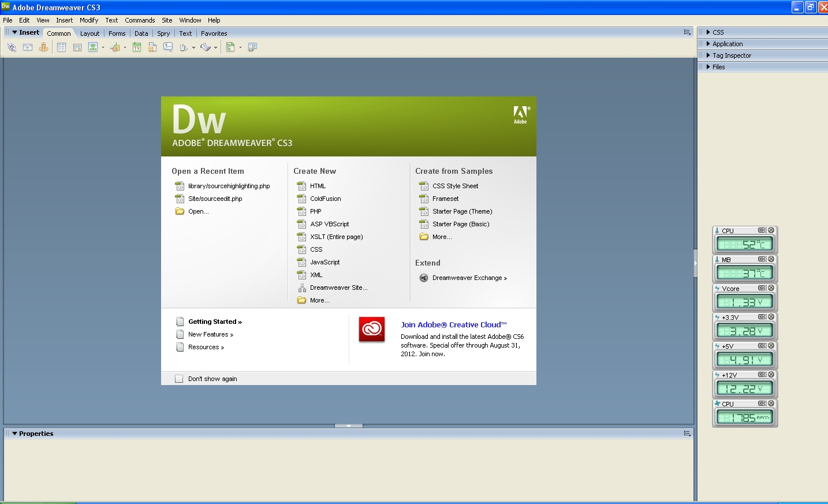828x504 pixels.
Task: Click the Insert Div Tag icon
Action: [x=77, y=47]
